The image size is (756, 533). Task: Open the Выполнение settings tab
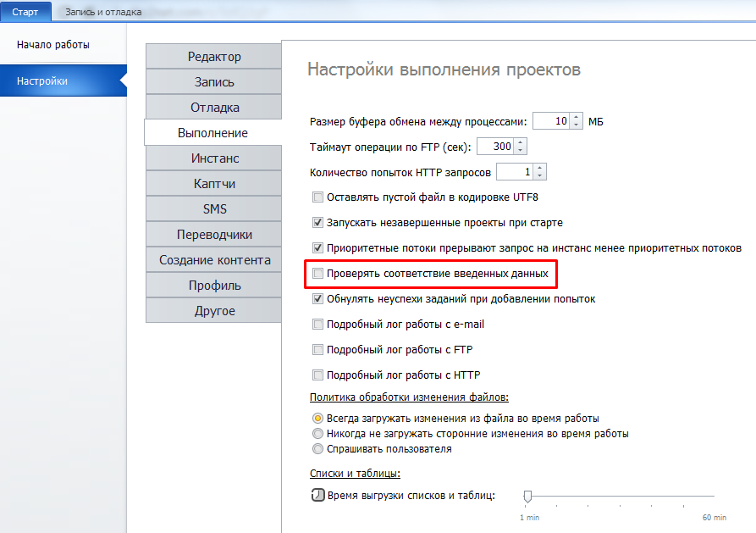pyautogui.click(x=212, y=133)
